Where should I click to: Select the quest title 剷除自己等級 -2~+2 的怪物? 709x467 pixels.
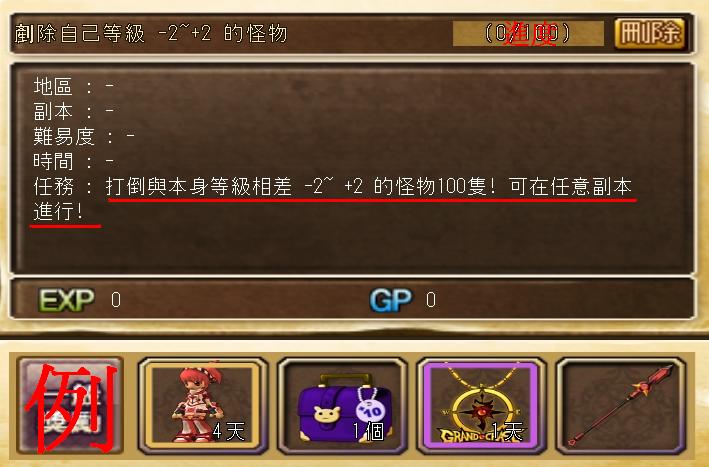(151, 33)
